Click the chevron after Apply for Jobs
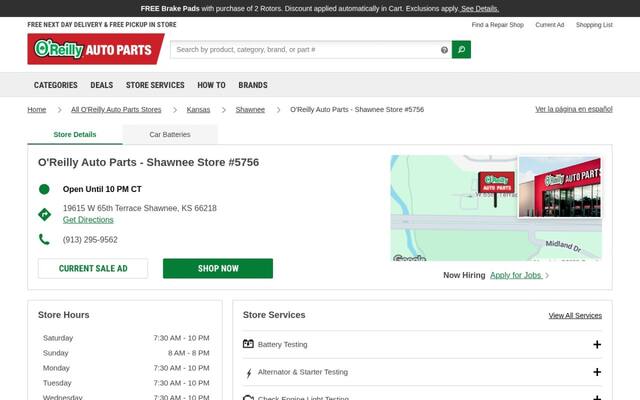The width and height of the screenshot is (640, 400). (547, 276)
